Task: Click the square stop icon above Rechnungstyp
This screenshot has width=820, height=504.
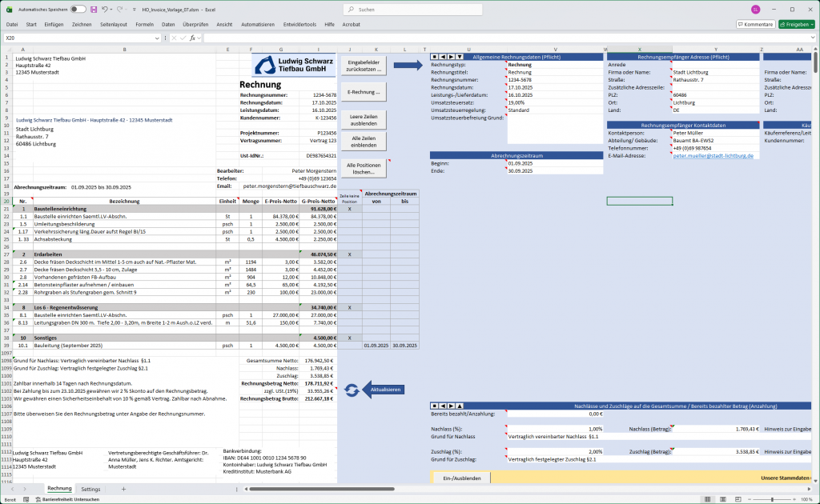Action: click(x=434, y=57)
